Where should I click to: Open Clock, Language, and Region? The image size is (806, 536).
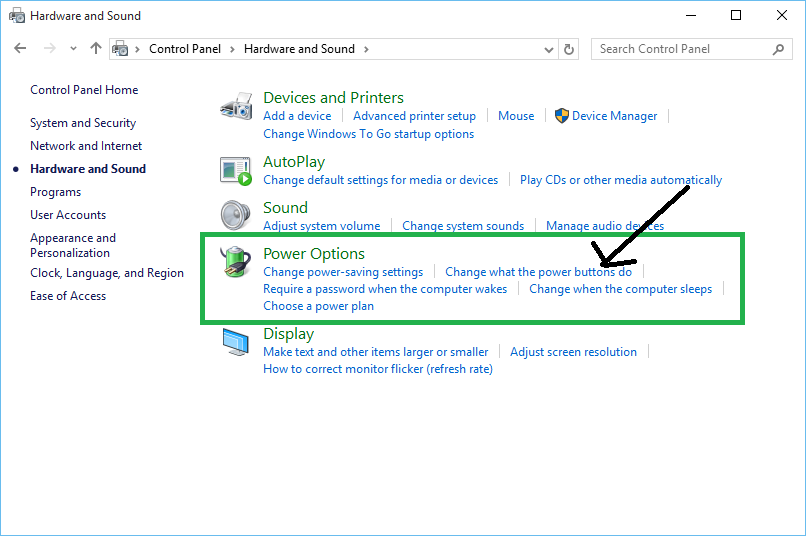107,273
